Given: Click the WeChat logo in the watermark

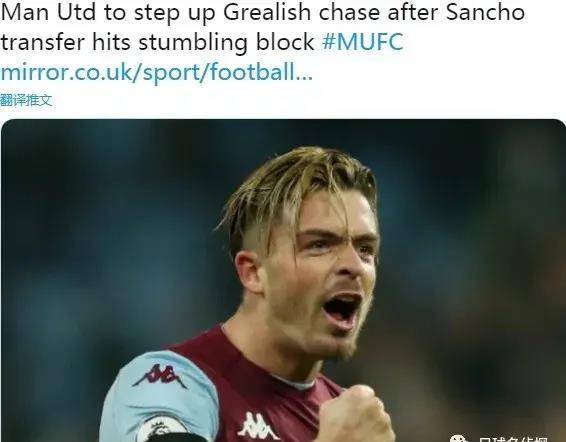Looking at the screenshot, I should (x=459, y=438).
